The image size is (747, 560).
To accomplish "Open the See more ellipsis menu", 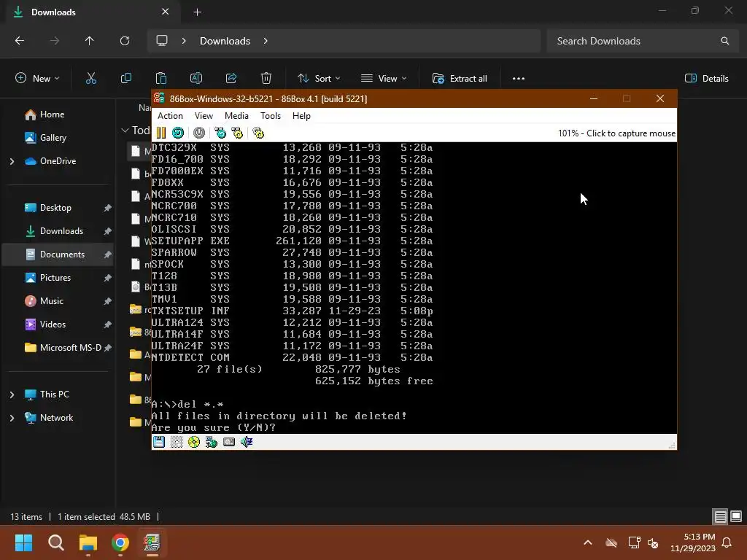I will 519,79.
